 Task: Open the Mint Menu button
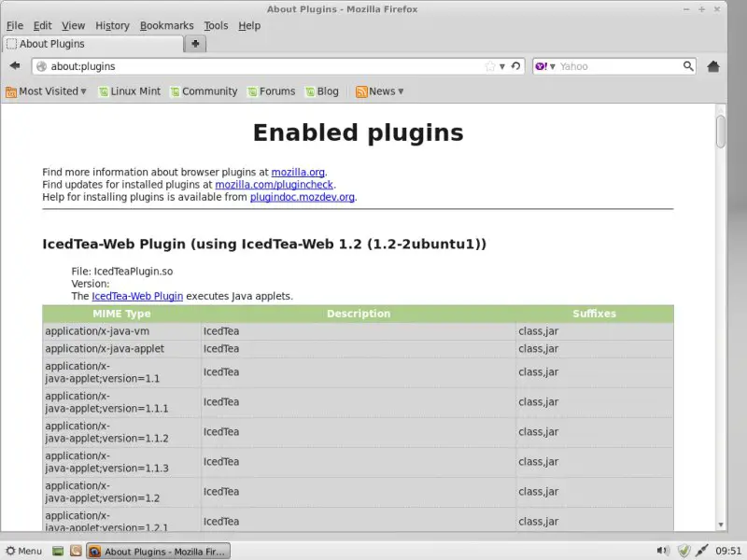click(x=24, y=552)
